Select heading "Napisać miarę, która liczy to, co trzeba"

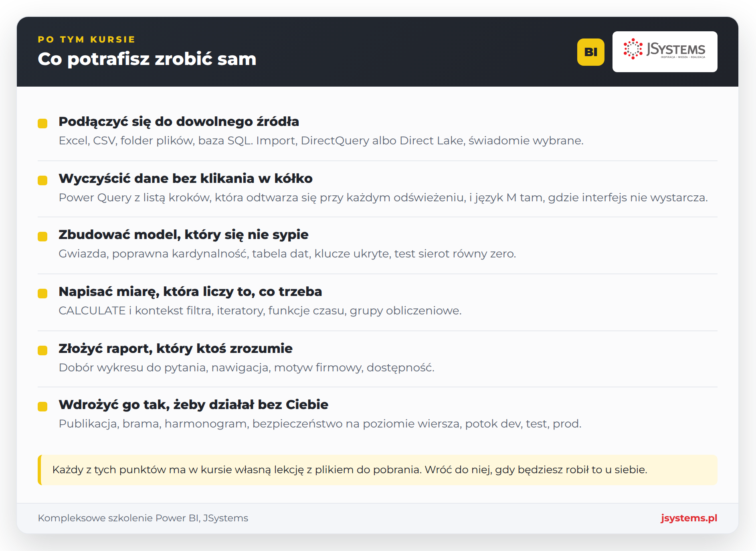tap(190, 292)
